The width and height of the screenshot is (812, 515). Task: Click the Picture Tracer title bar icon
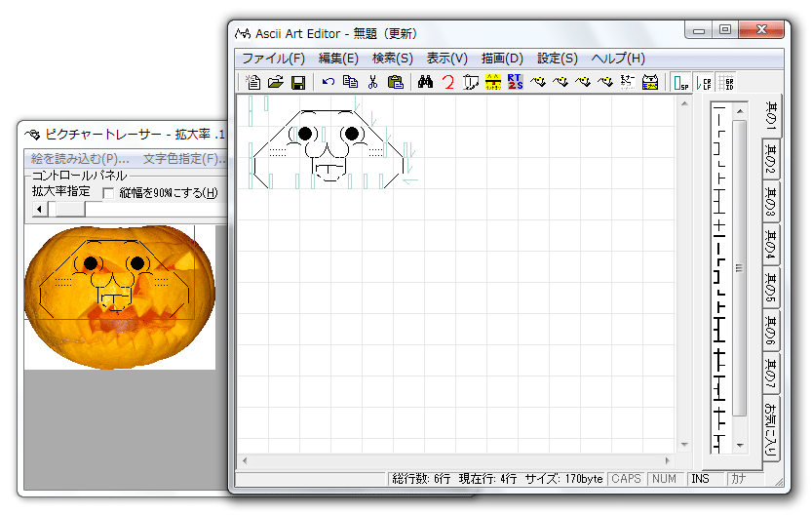(32, 135)
